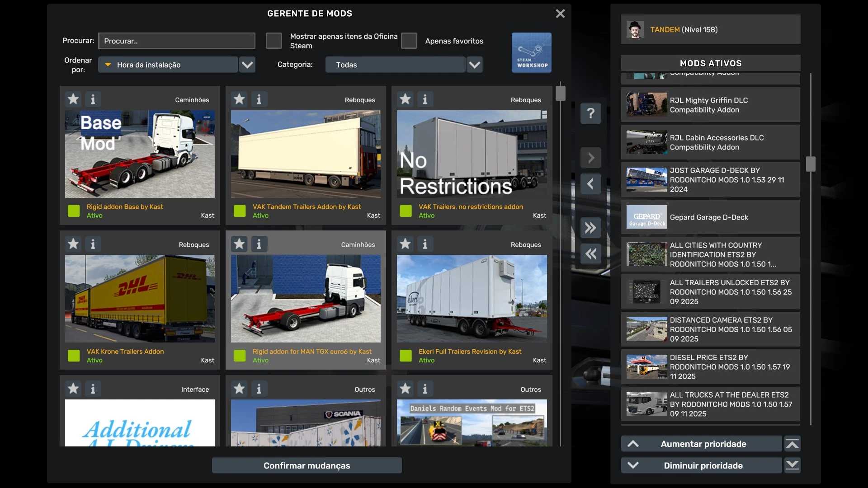
Task: Activate selected mod with single right arrow
Action: pos(590,158)
